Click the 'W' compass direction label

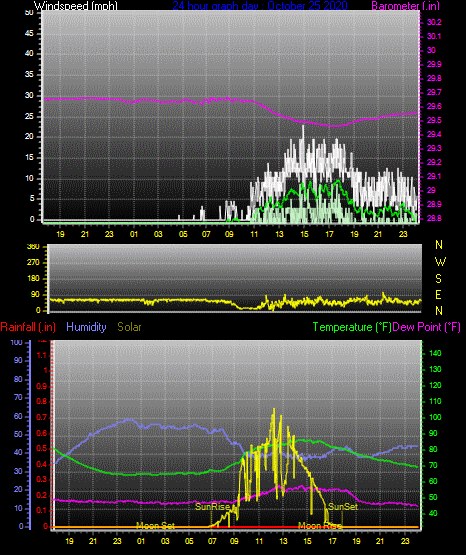(440, 262)
